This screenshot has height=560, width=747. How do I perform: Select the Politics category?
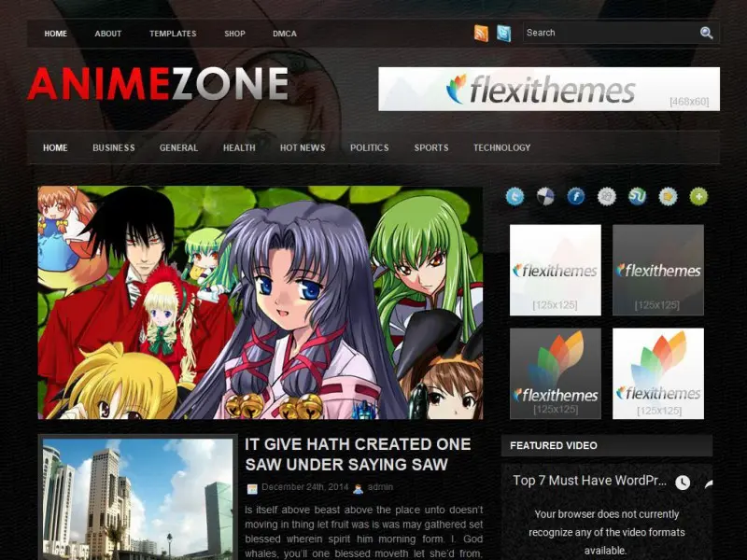coord(370,148)
